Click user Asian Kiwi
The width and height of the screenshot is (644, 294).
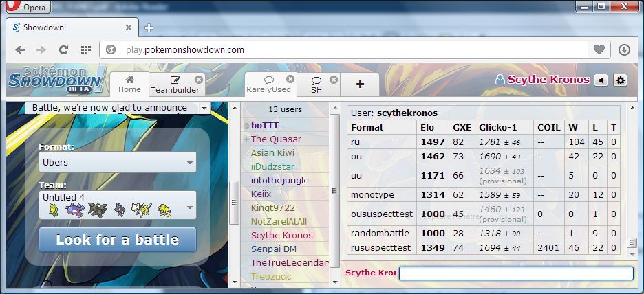[272, 153]
